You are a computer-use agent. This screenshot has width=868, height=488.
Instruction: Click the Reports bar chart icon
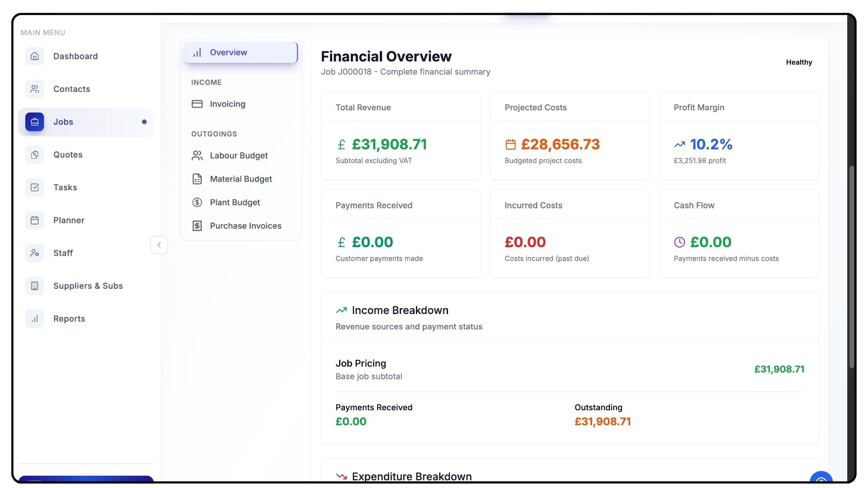35,319
